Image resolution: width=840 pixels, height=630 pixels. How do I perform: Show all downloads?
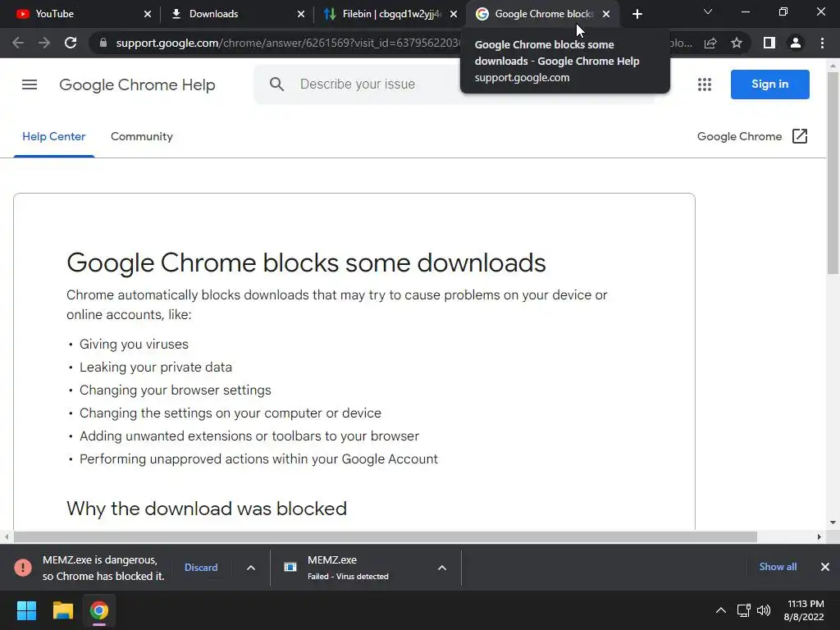(x=778, y=567)
